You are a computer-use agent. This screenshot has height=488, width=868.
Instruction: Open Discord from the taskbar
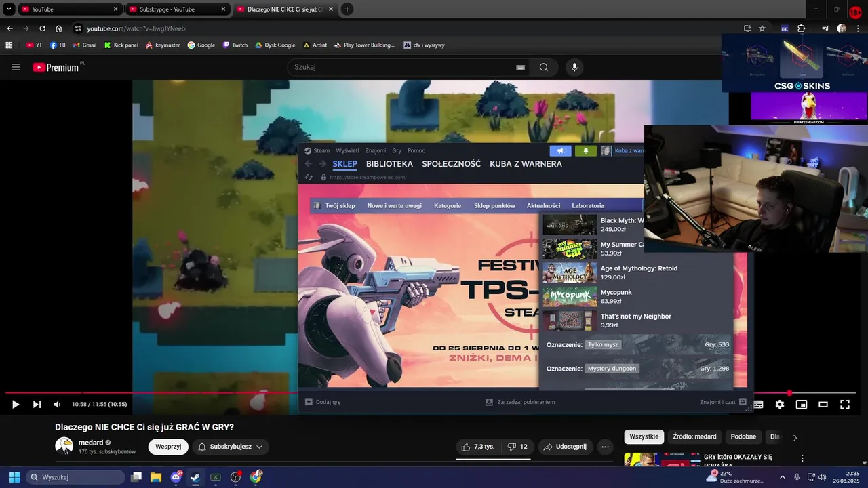click(176, 477)
